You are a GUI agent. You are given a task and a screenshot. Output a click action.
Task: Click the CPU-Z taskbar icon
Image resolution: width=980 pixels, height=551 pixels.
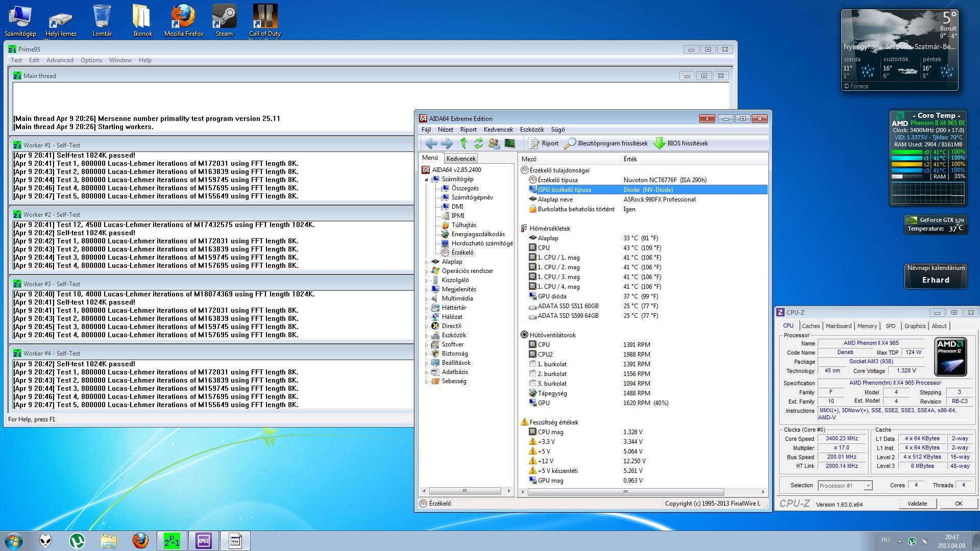click(x=204, y=541)
